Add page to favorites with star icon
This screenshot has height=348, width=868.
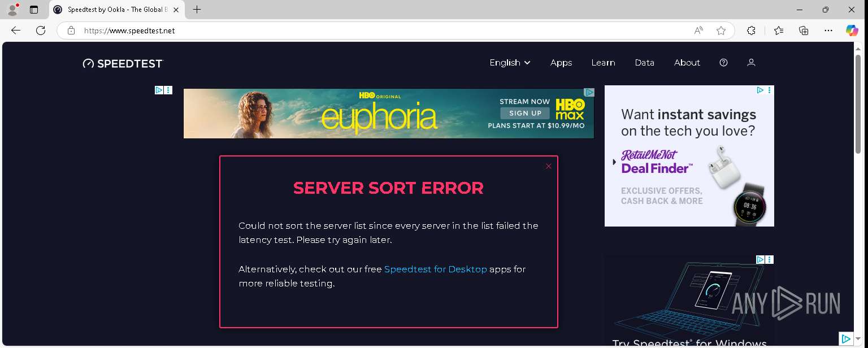click(721, 31)
